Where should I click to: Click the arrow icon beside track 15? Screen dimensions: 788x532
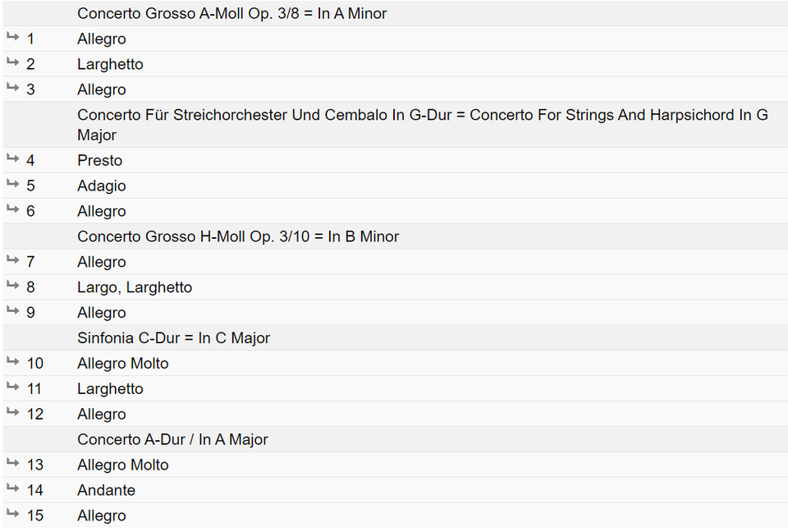click(12, 513)
